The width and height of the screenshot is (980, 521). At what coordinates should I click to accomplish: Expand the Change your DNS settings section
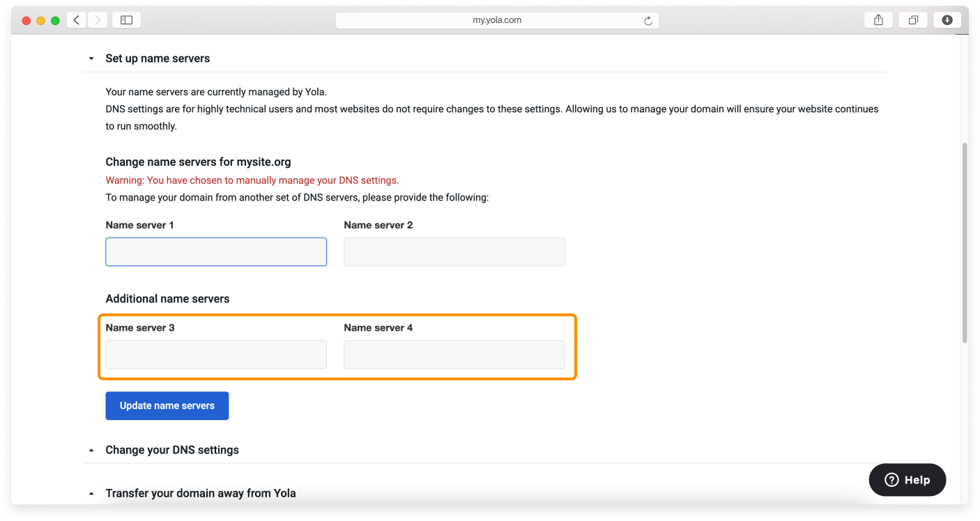pyautogui.click(x=91, y=450)
